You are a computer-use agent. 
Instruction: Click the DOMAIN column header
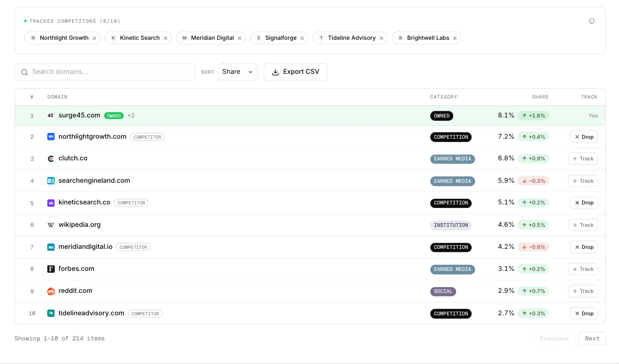(x=57, y=97)
